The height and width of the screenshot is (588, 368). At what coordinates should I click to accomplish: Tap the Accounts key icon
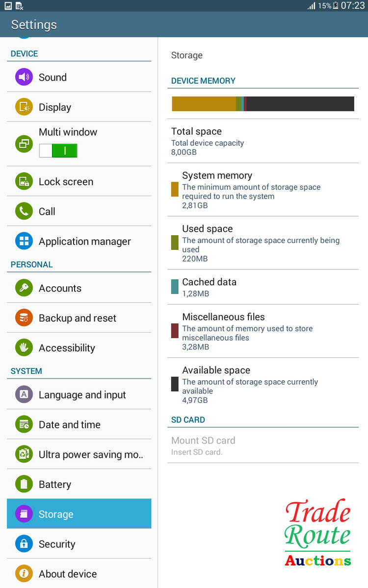click(x=24, y=288)
